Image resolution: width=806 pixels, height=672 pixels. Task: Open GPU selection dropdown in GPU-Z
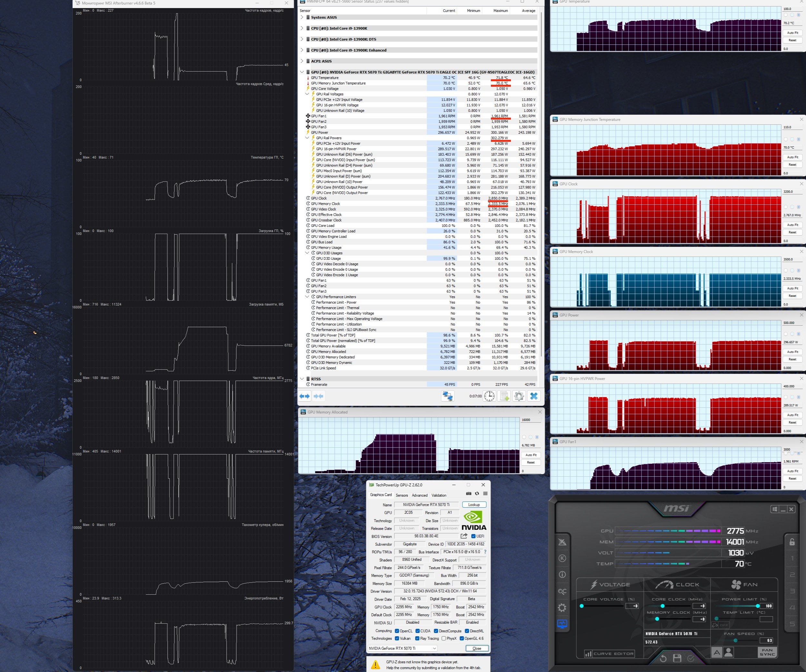tap(402, 648)
